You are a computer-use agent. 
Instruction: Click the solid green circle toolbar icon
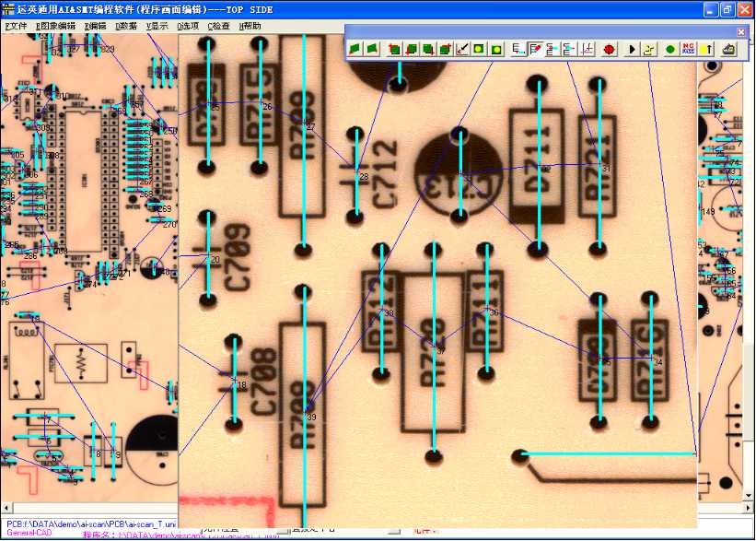[670, 49]
